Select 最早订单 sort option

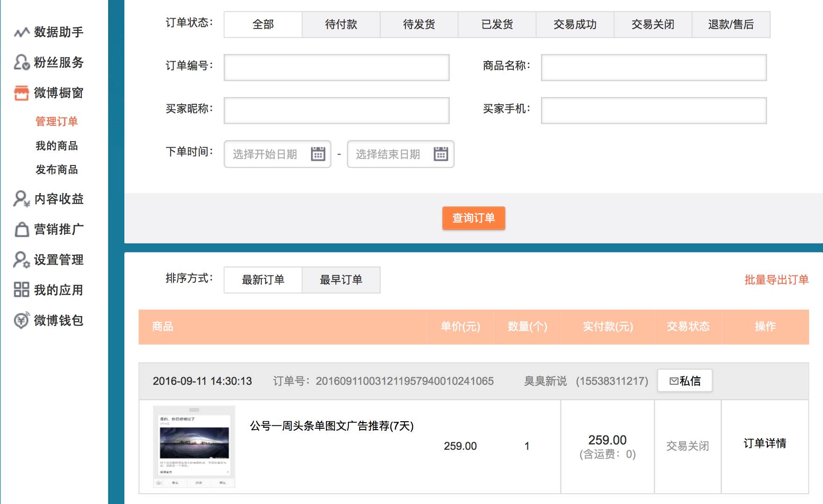coord(341,280)
